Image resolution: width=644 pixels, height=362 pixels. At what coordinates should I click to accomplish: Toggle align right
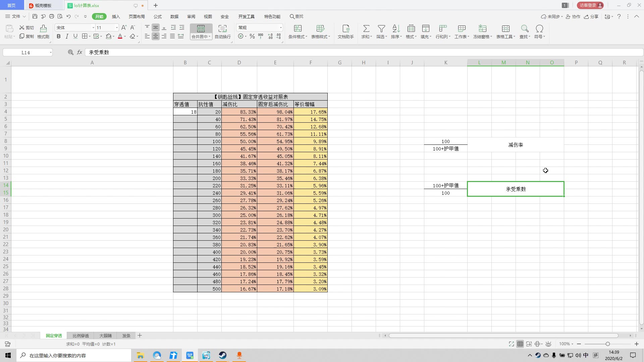click(x=164, y=36)
